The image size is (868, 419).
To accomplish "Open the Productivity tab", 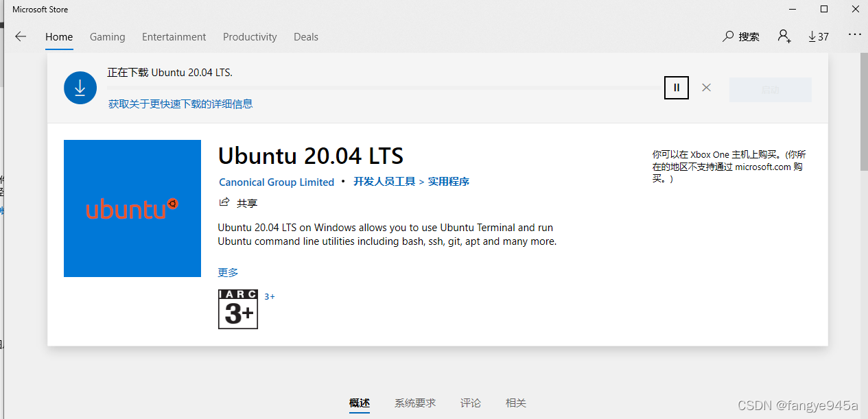I will tap(250, 37).
